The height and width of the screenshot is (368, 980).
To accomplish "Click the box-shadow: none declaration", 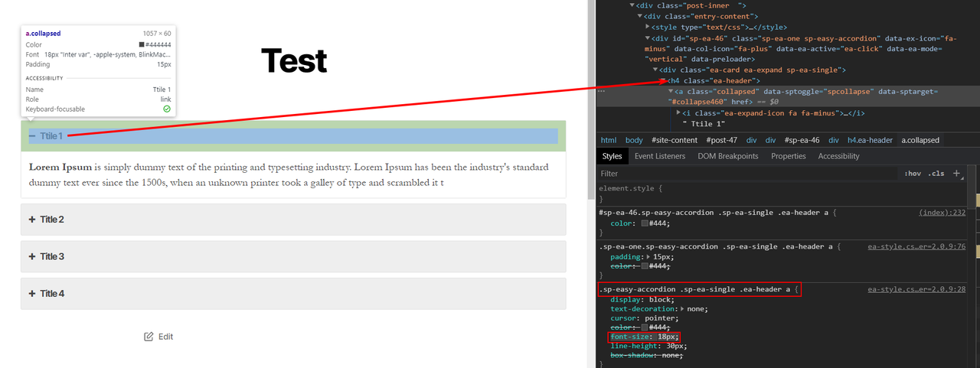I will [x=646, y=355].
